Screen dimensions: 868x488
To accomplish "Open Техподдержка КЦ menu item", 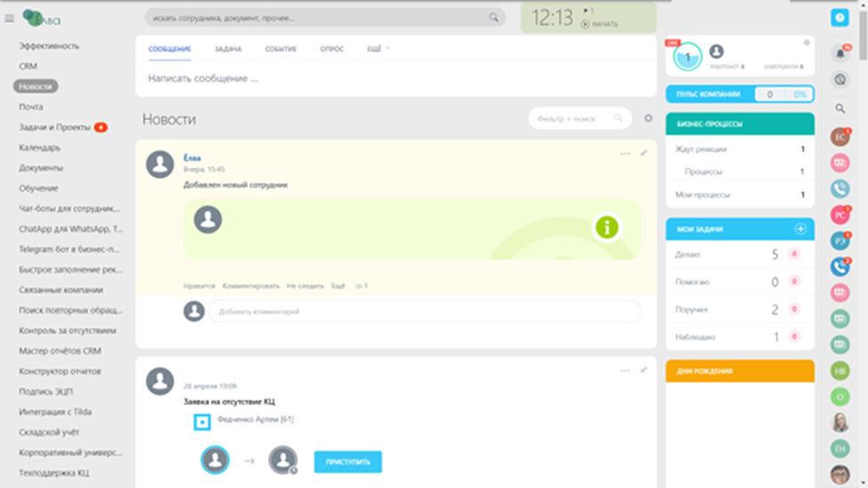I will point(53,473).
